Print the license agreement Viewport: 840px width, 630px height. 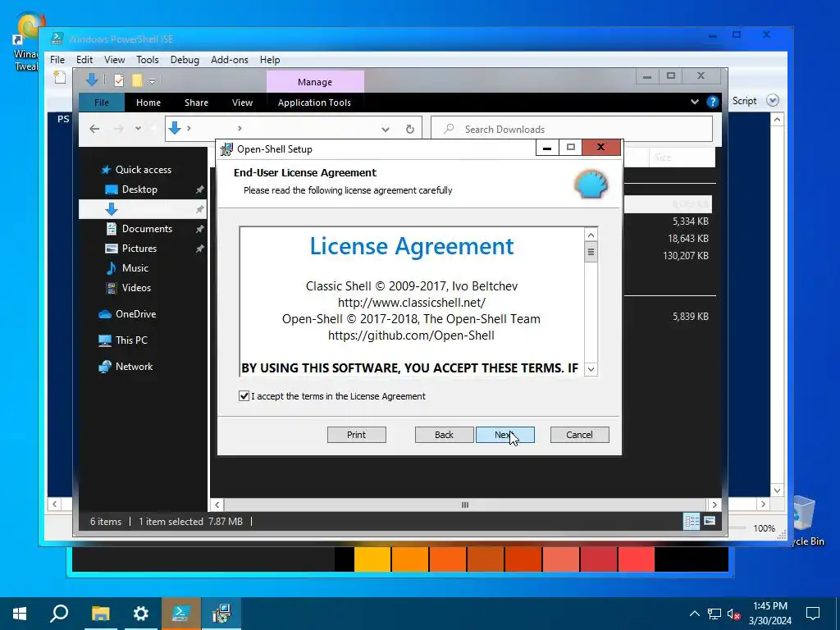pyautogui.click(x=356, y=435)
